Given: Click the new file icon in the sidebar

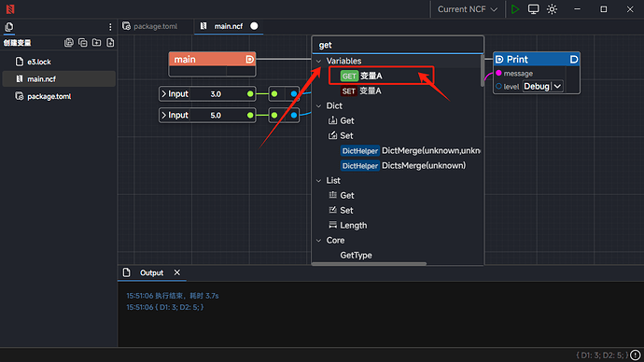Looking at the screenshot, I should (110, 43).
